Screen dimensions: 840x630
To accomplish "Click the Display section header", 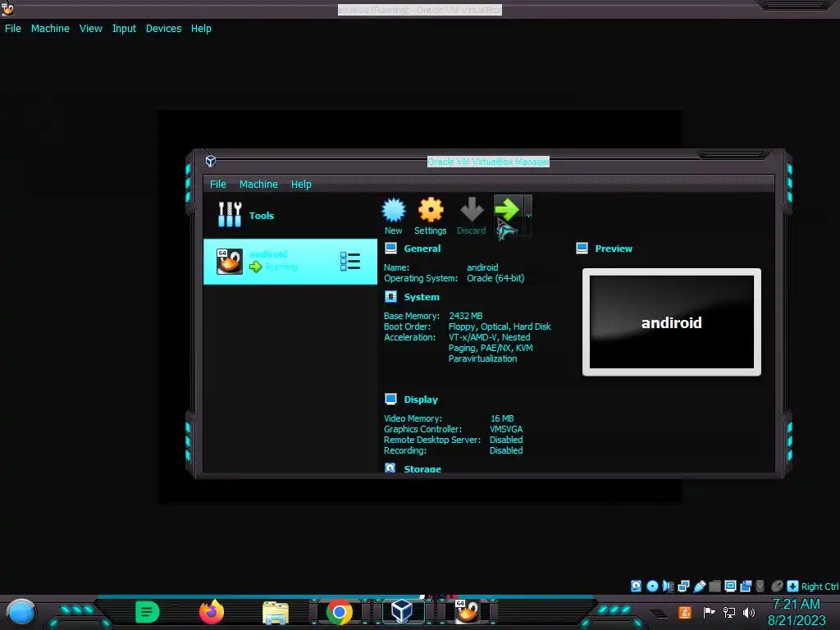I will pyautogui.click(x=421, y=399).
